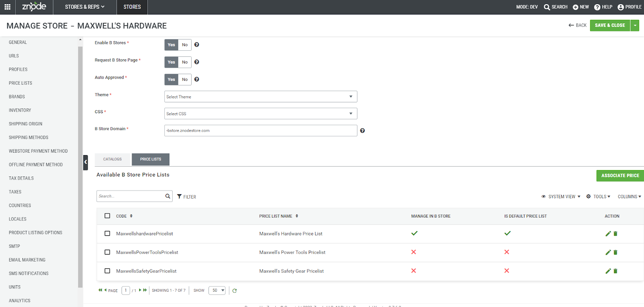
Task: Open Analytics in sidebar
Action: tap(20, 301)
